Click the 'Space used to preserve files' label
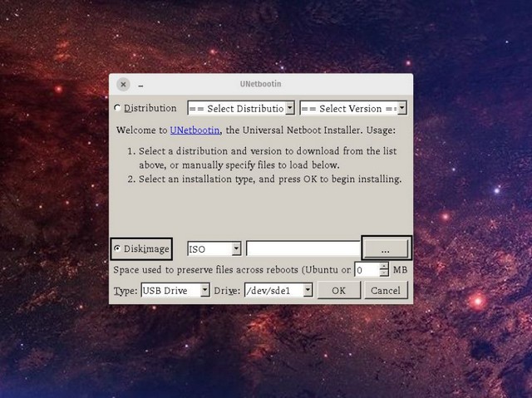Image resolution: width=532 pixels, height=398 pixels. [x=232, y=270]
